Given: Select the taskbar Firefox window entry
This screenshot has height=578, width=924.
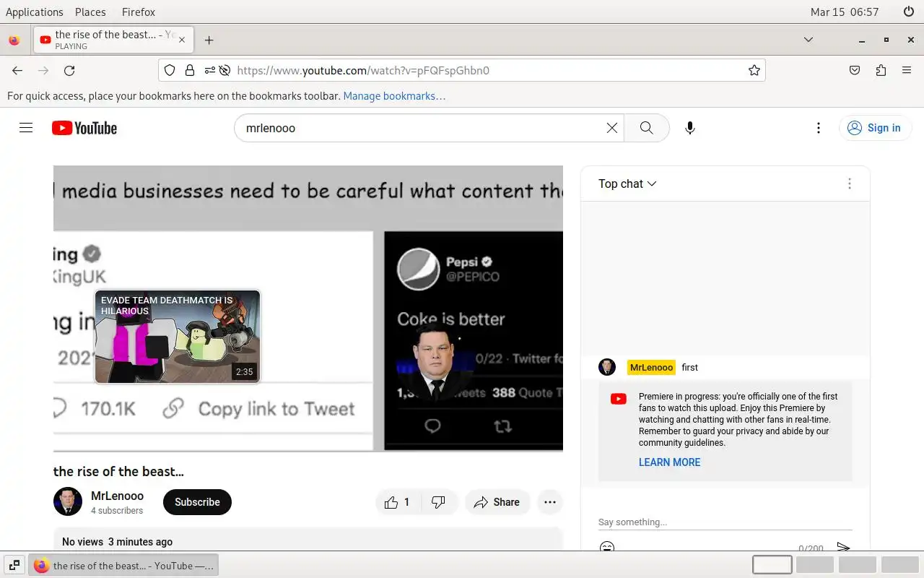Looking at the screenshot, I should pyautogui.click(x=123, y=566).
